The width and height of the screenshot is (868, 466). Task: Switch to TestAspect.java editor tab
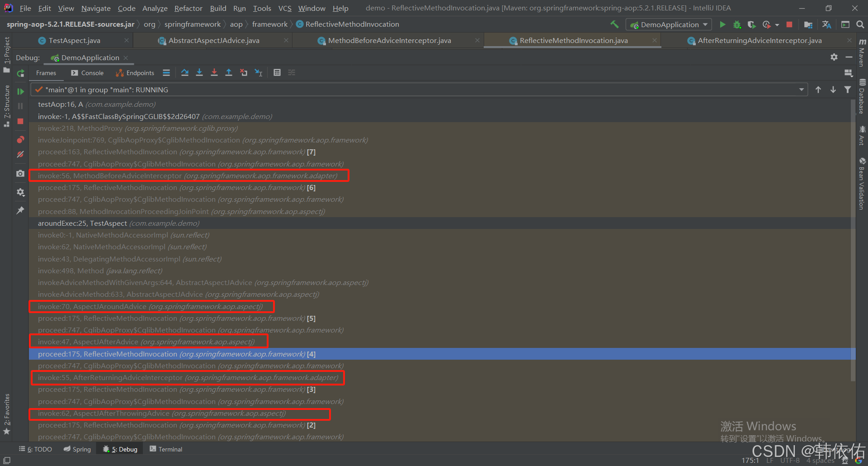pos(74,41)
